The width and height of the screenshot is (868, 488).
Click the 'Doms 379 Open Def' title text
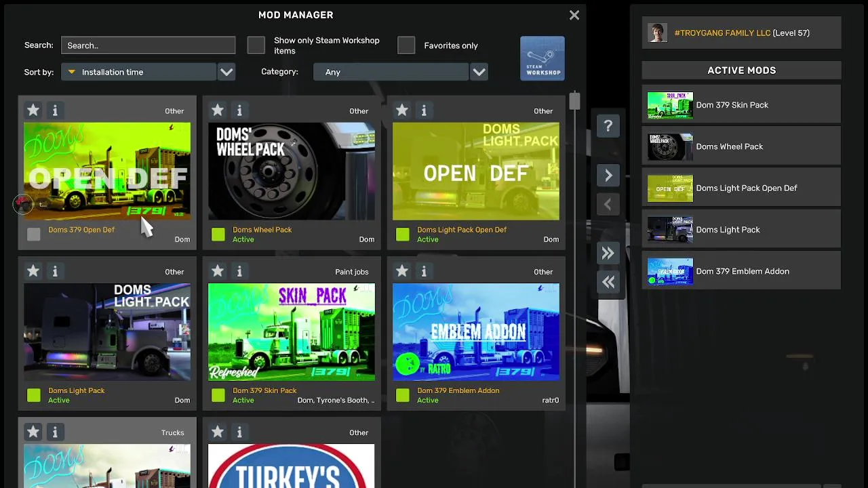pos(81,230)
